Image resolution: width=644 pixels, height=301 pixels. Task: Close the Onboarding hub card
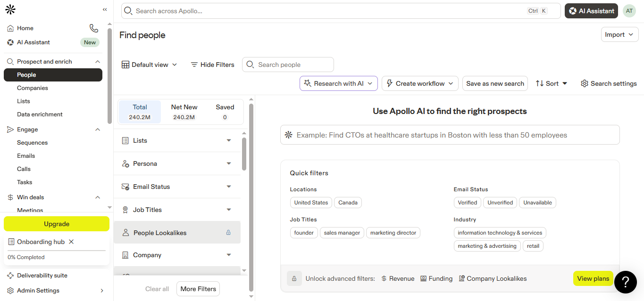71,242
